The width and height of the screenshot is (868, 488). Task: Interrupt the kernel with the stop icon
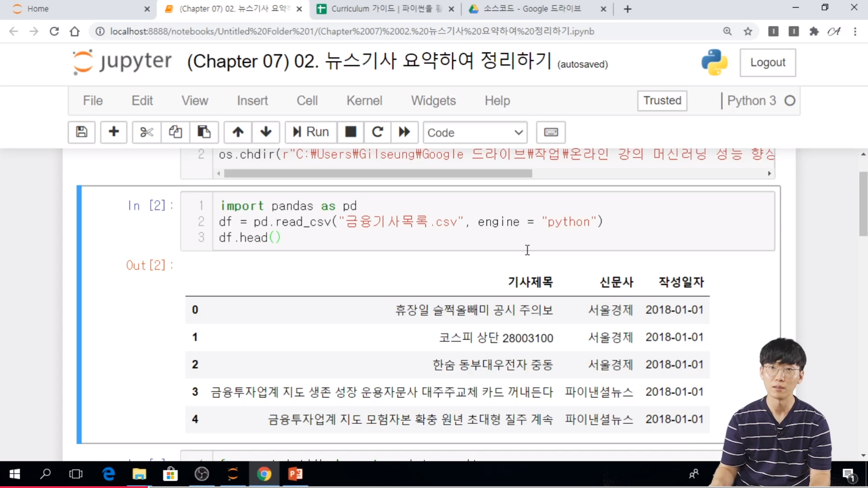(350, 132)
